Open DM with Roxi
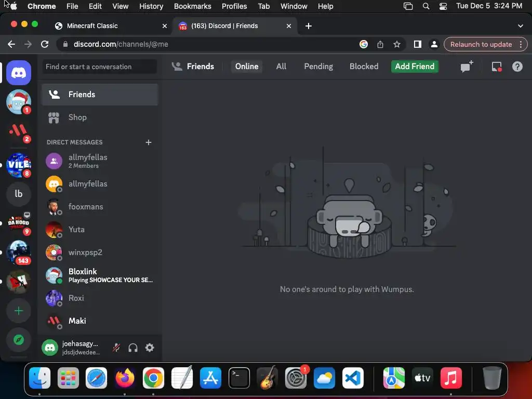The height and width of the screenshot is (399, 532). tap(100, 298)
